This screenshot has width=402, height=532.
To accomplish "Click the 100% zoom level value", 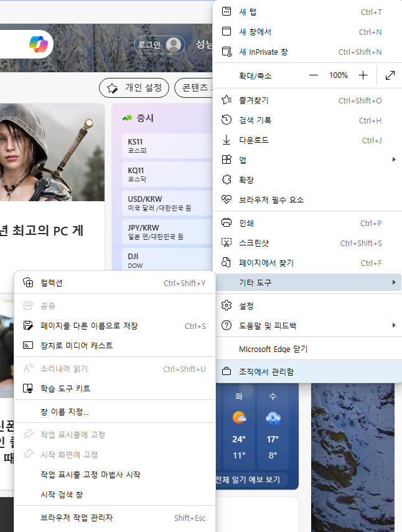I will click(339, 75).
